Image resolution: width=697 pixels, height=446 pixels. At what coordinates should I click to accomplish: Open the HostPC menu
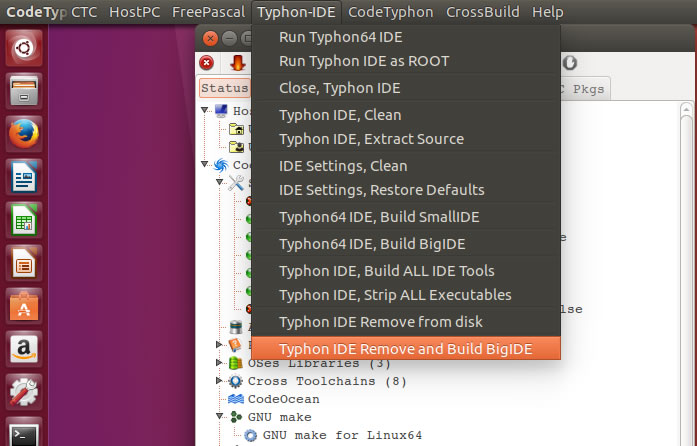[135, 12]
